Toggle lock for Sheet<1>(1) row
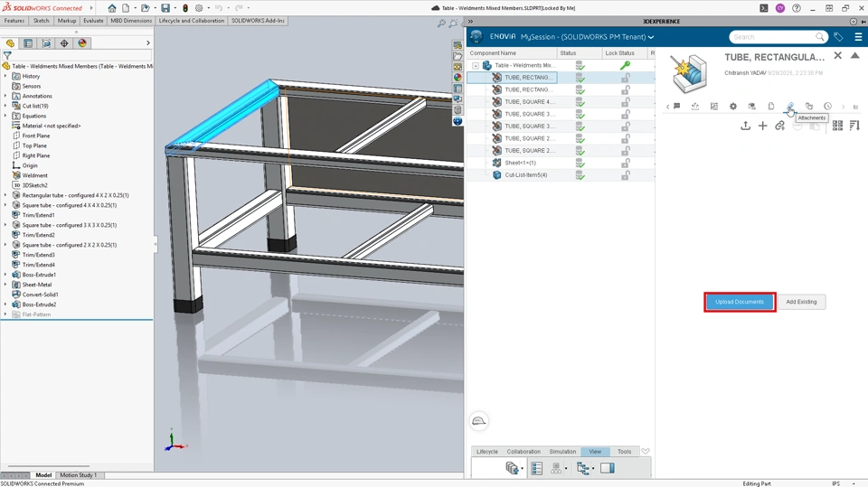 pyautogui.click(x=626, y=163)
